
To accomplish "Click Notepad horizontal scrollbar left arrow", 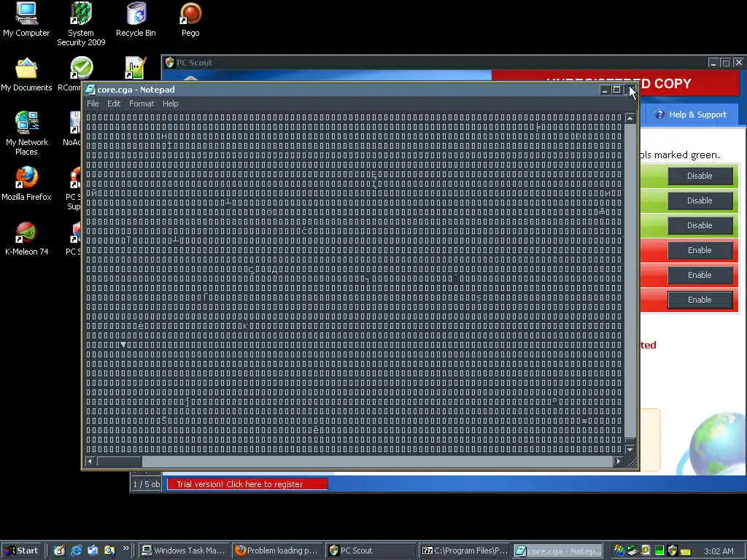I will [90, 461].
